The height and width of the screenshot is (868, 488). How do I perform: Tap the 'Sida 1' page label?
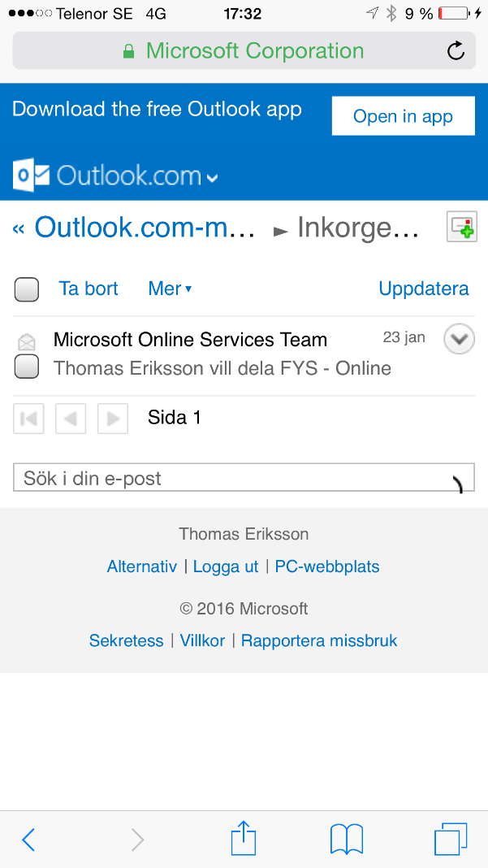pos(175,418)
